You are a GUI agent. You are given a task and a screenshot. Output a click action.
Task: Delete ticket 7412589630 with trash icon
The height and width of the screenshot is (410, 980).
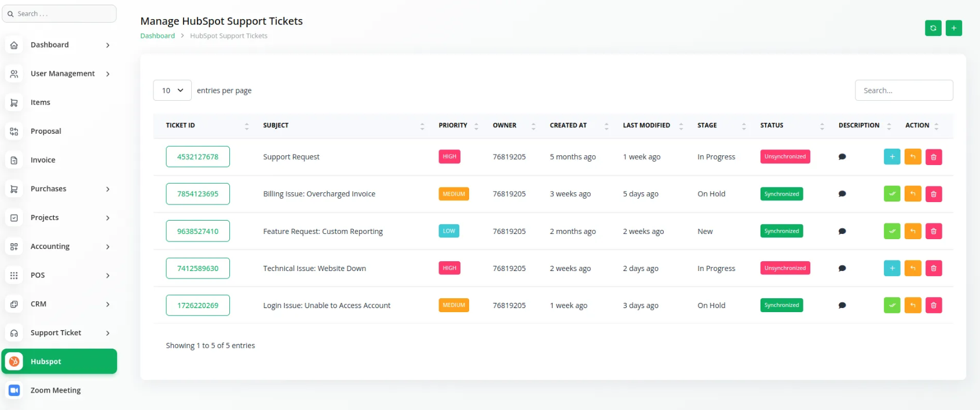(x=934, y=268)
